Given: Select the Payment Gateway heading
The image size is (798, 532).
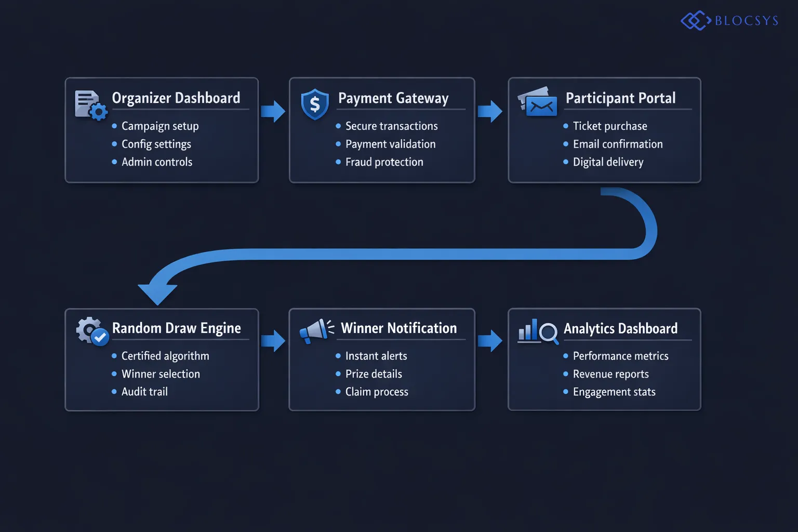Looking at the screenshot, I should (394, 98).
